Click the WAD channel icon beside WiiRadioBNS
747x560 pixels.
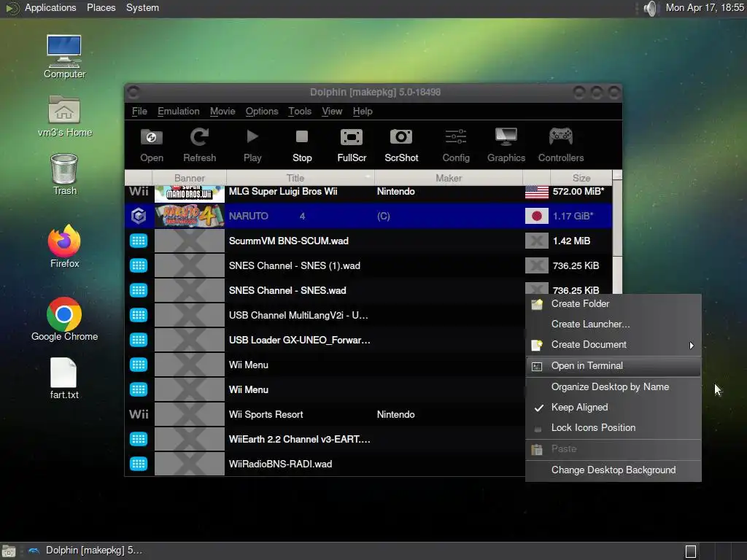[x=139, y=464]
